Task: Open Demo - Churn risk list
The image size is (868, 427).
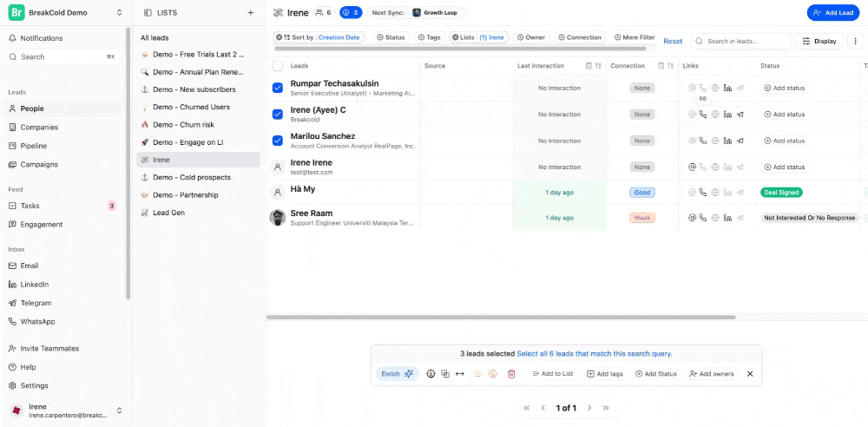Action: tap(198, 125)
